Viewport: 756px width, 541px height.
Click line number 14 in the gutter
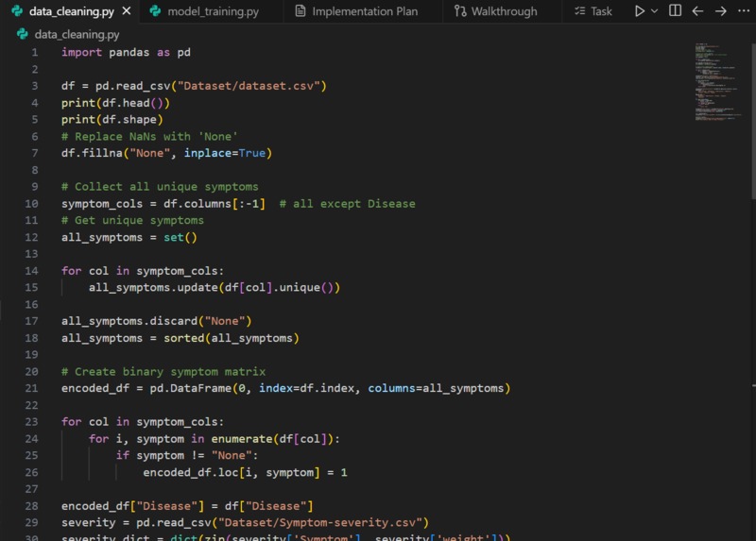[31, 271]
